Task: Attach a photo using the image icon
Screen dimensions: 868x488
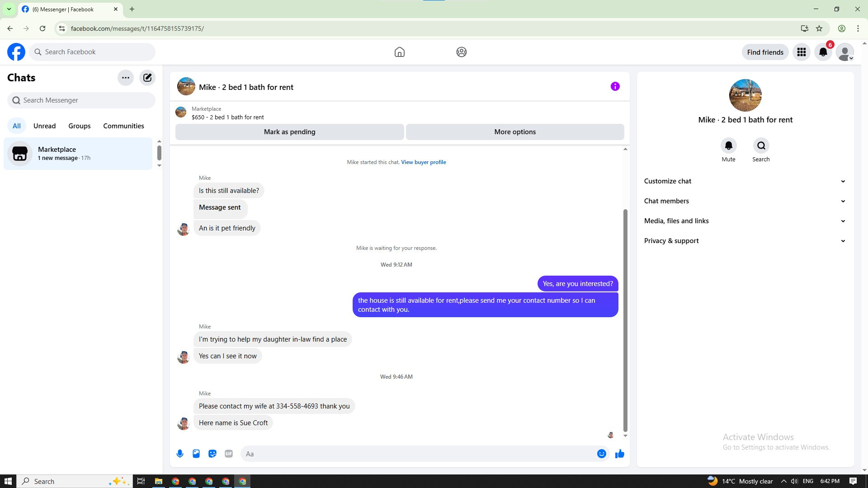Action: (x=196, y=454)
